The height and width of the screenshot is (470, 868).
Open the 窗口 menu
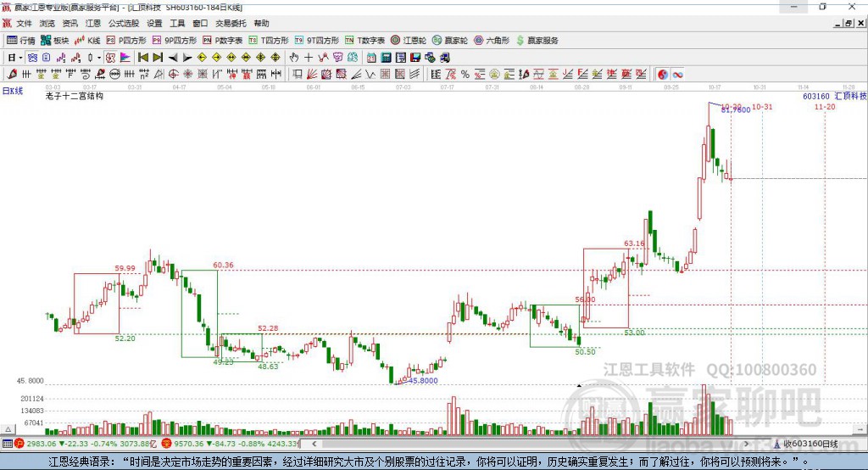coord(200,23)
